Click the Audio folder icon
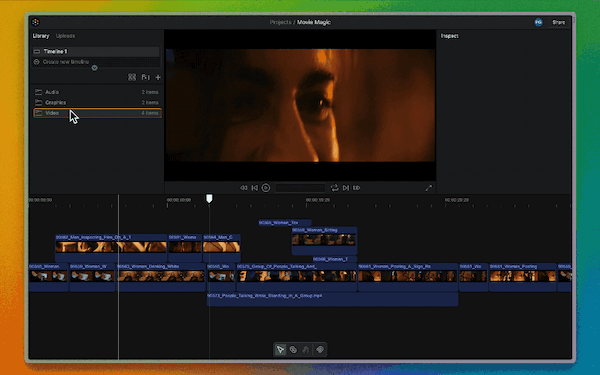 [39, 92]
